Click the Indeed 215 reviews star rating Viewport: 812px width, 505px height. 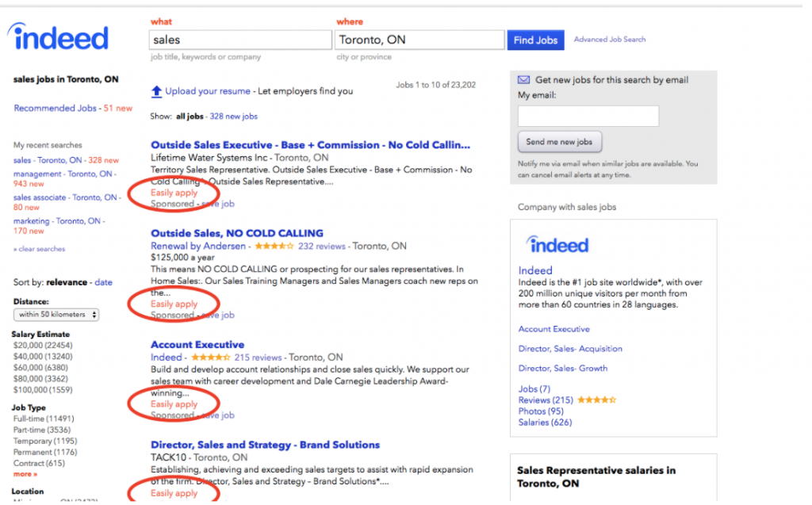[210, 358]
